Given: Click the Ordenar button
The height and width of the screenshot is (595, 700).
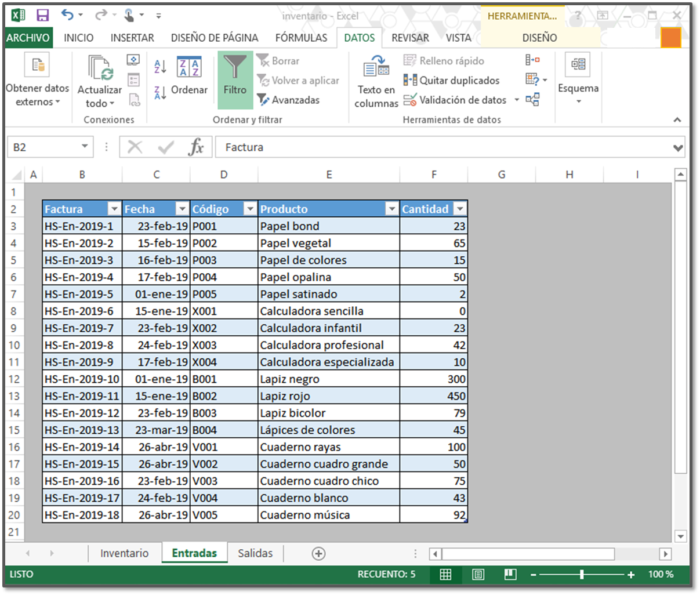Looking at the screenshot, I should (190, 90).
